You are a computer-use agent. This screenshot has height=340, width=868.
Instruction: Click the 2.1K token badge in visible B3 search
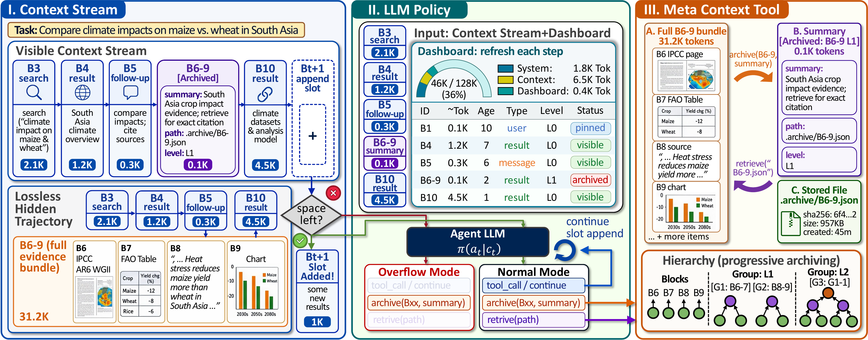pyautogui.click(x=34, y=165)
